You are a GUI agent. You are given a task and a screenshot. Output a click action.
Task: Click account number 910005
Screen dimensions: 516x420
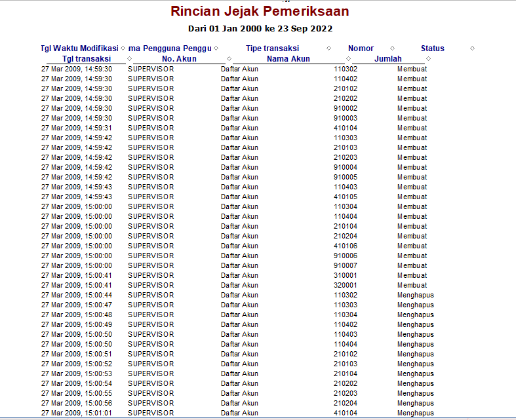346,178
